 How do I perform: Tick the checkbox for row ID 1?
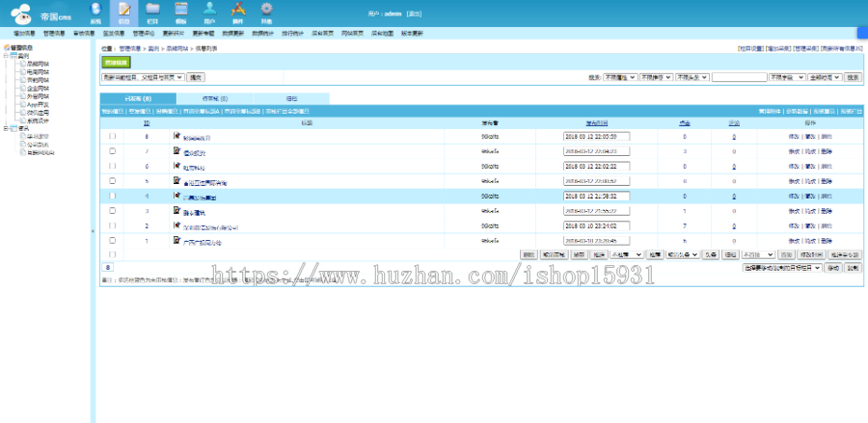pos(113,240)
